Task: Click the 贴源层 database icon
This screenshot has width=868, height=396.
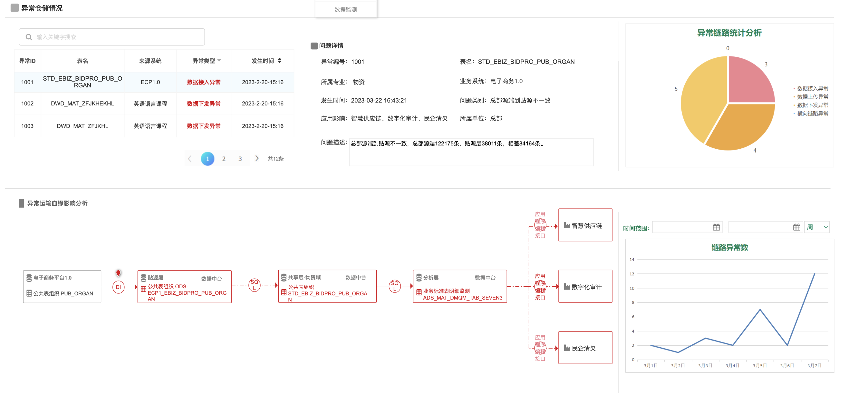Action: tap(144, 278)
